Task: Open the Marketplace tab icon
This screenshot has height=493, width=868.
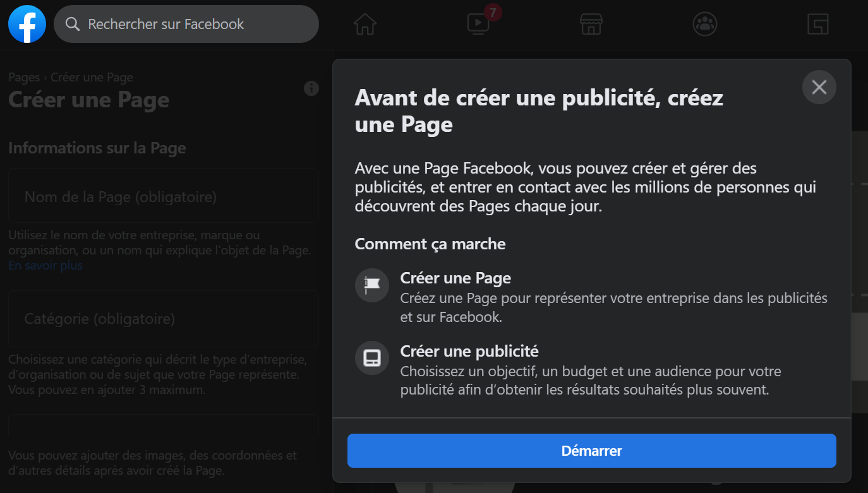Action: [591, 25]
